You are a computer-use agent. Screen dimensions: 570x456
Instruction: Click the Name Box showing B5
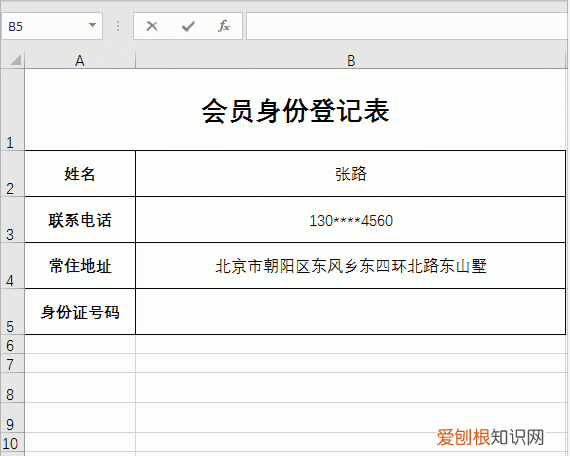click(52, 26)
